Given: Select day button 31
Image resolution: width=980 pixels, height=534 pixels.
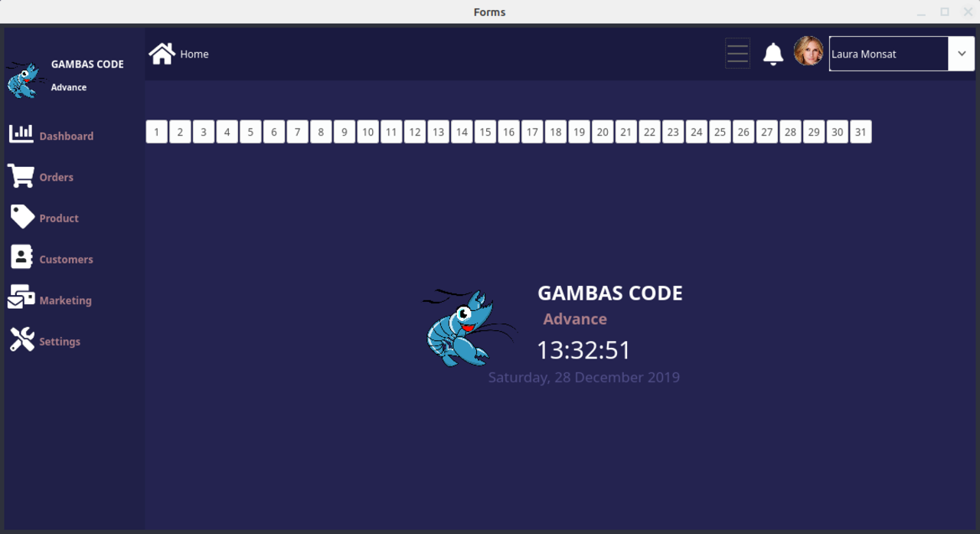Looking at the screenshot, I should pyautogui.click(x=861, y=132).
